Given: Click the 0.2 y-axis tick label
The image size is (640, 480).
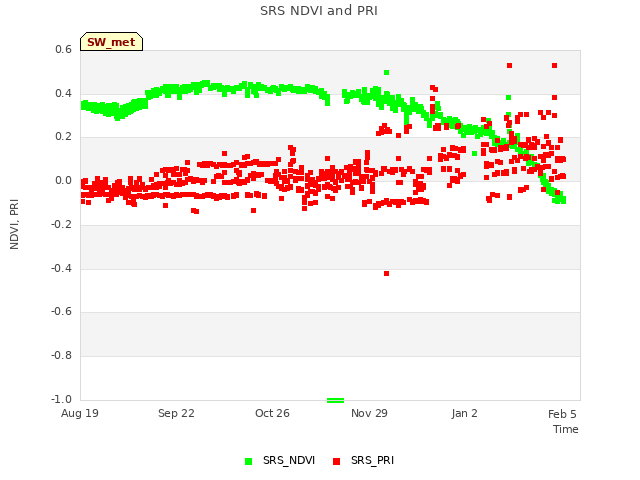Looking at the screenshot, I should coord(63,137).
